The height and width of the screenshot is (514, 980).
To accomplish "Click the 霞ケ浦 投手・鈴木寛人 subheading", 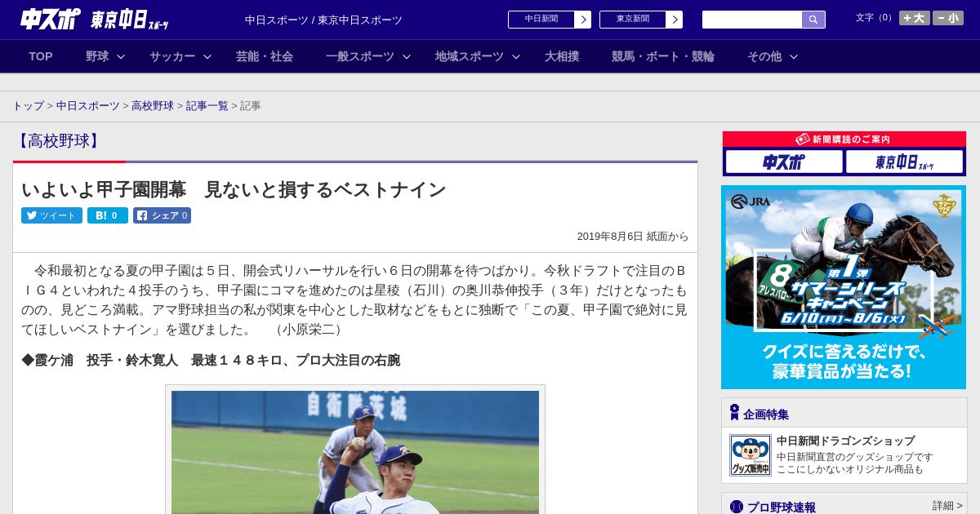I will [x=211, y=361].
